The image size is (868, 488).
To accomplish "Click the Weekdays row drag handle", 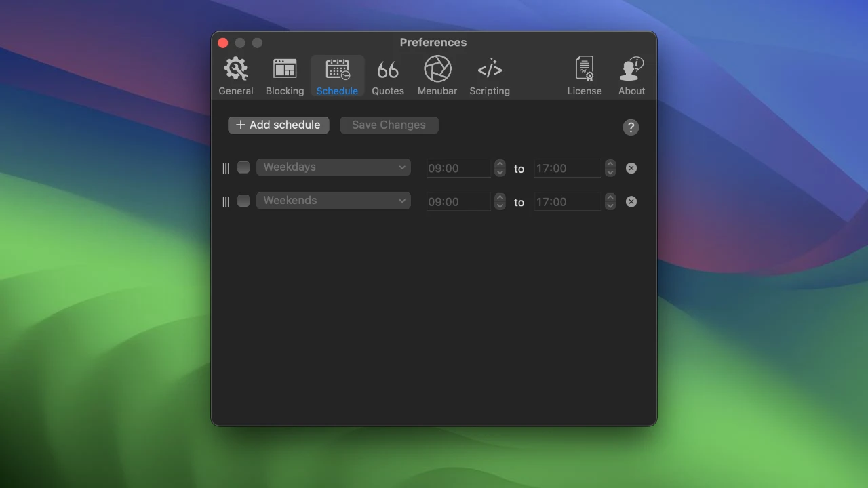I will pos(226,168).
